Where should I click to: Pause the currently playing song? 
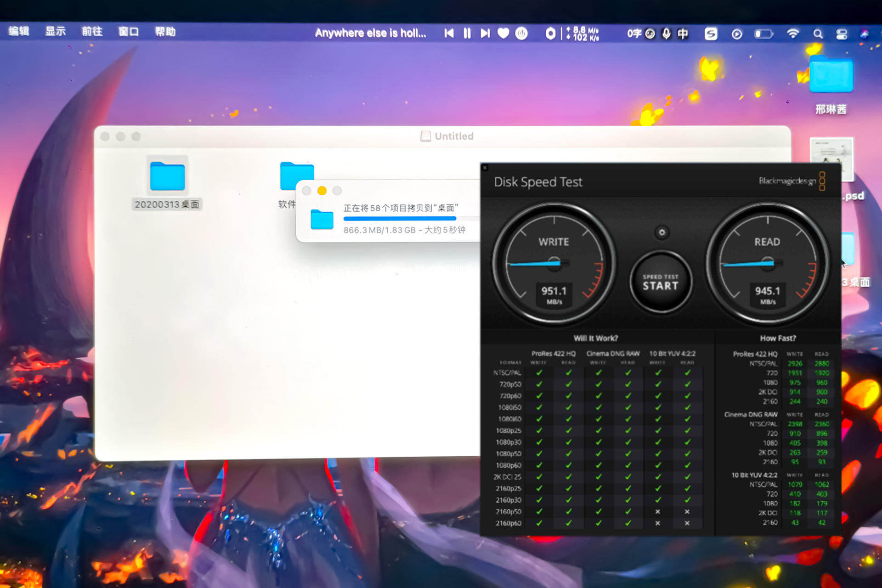[x=467, y=33]
